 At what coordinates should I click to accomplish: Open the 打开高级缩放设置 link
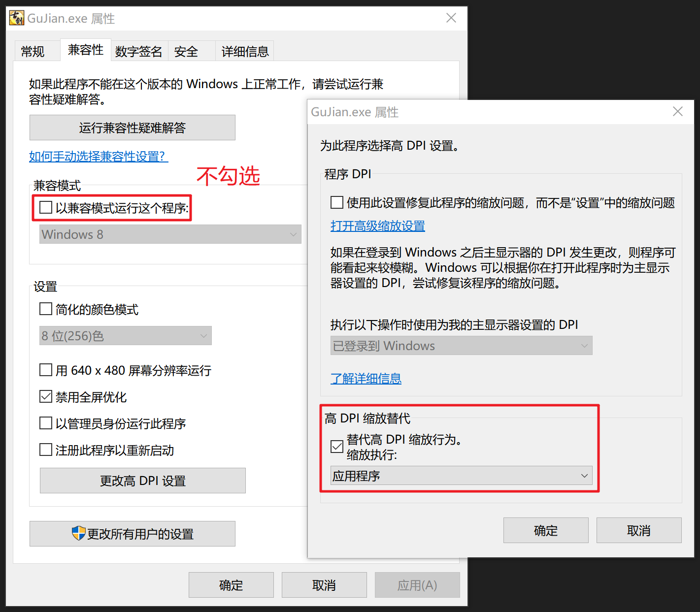tap(377, 226)
